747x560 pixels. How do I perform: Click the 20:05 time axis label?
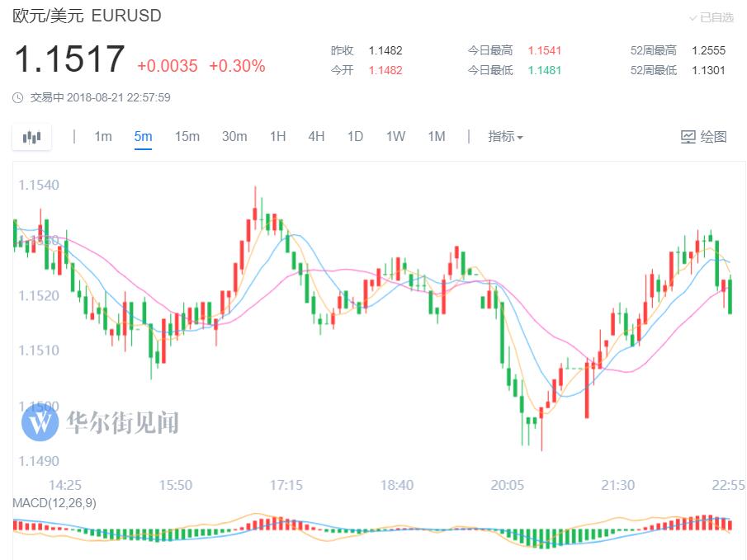(x=508, y=485)
